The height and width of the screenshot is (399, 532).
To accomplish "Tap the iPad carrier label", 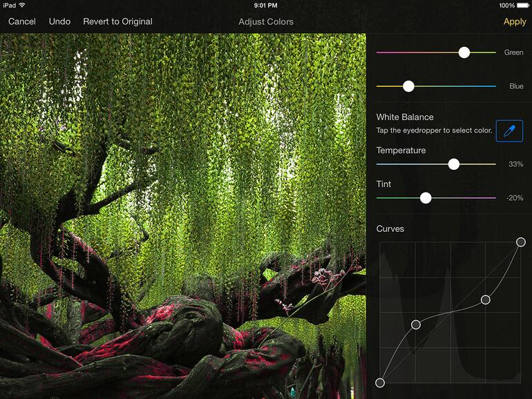I will (10, 6).
